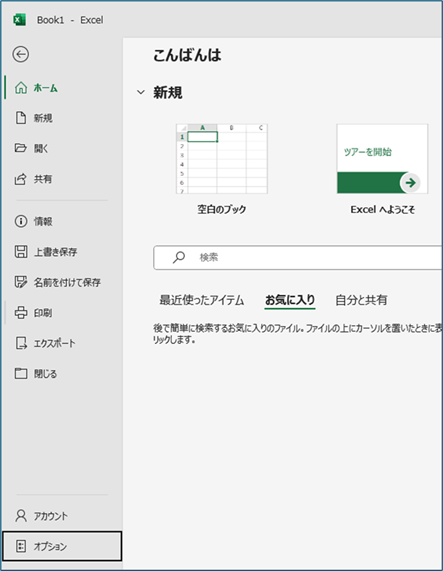Viewport: 443px width, 571px height.
Task: Click the save-as icon beside 名前を付けて保存
Action: point(21,282)
